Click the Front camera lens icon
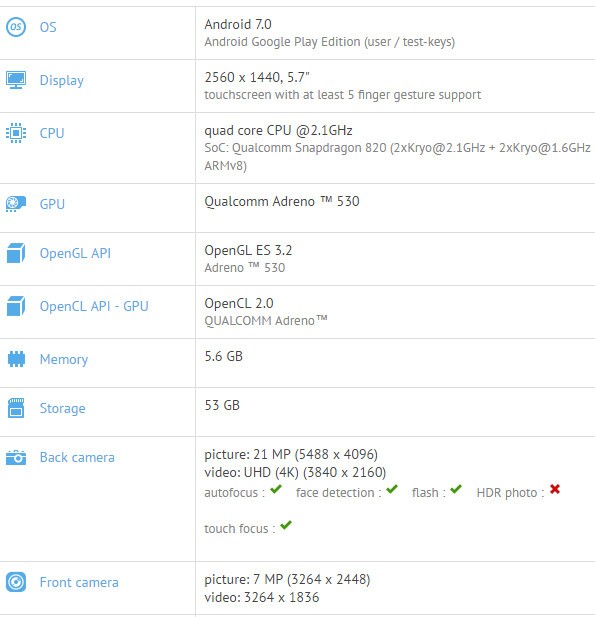This screenshot has width=595, height=617. click(x=16, y=582)
